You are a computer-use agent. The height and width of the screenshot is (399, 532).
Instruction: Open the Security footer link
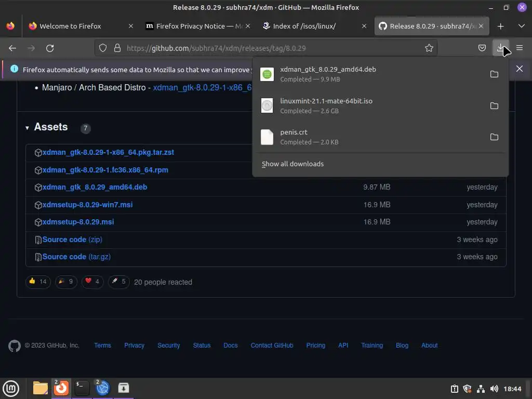click(x=169, y=345)
